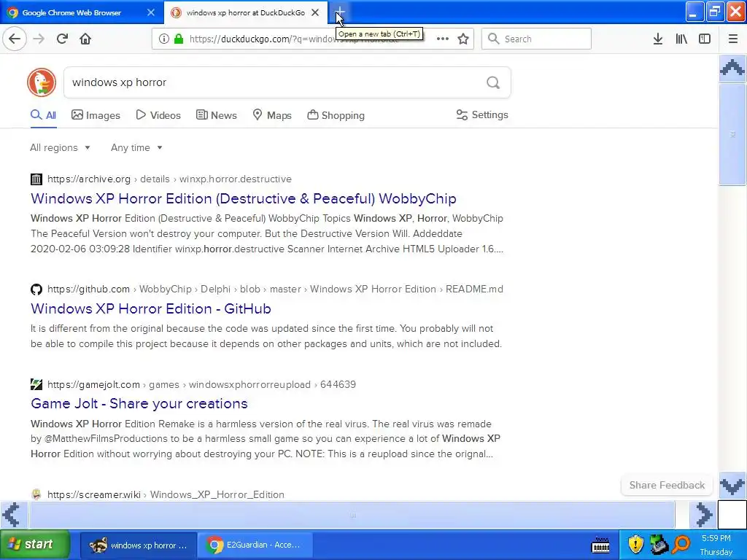Toggle the sidebar view icon

coord(705,39)
